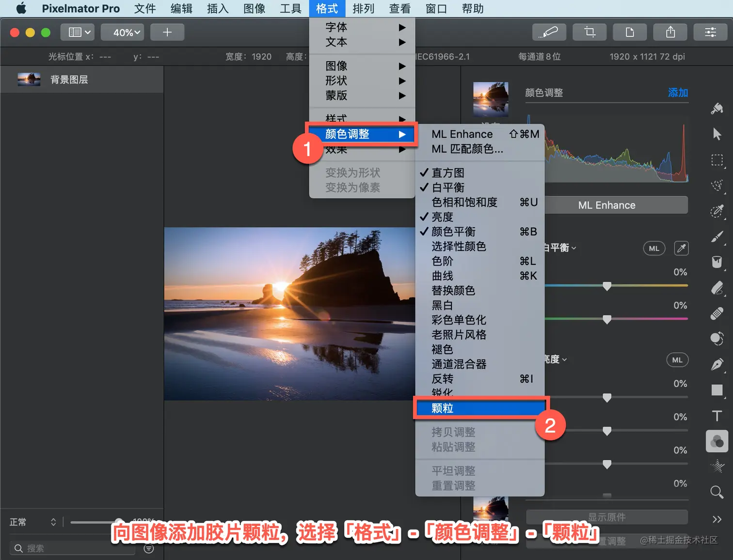Click the layer search field
This screenshot has height=560, width=733.
(x=73, y=548)
